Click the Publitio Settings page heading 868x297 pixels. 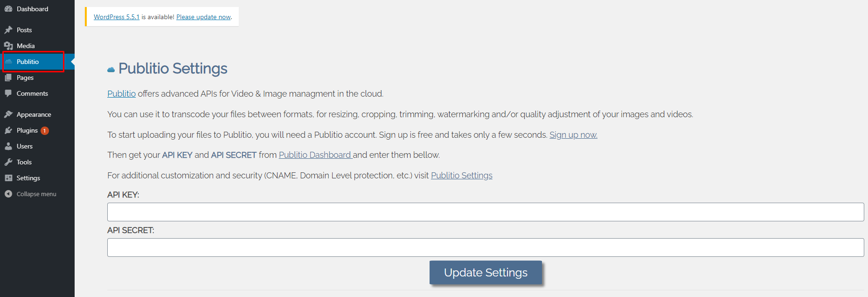click(x=173, y=69)
